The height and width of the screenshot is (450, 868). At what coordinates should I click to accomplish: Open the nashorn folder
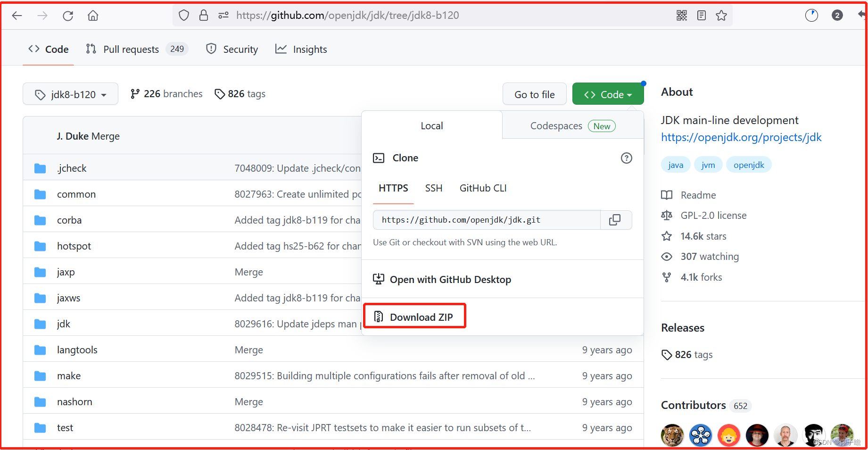(x=74, y=402)
